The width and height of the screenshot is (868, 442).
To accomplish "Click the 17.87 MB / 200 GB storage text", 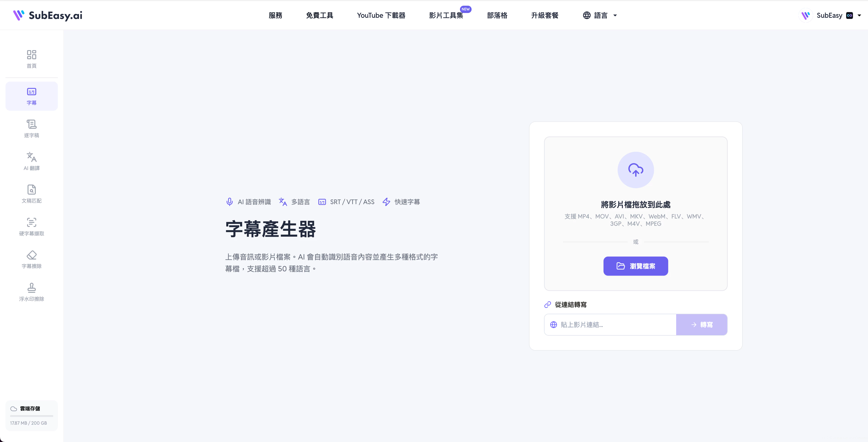I will tap(29, 423).
